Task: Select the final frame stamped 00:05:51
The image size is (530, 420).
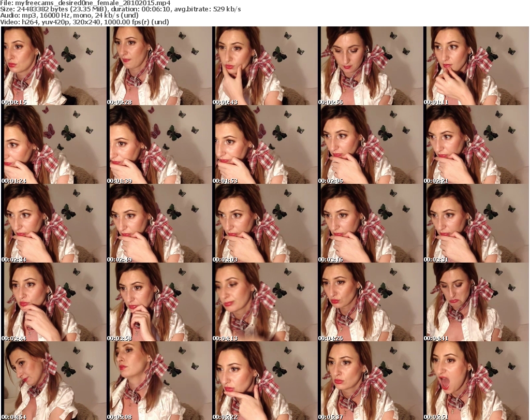Action: (x=476, y=381)
